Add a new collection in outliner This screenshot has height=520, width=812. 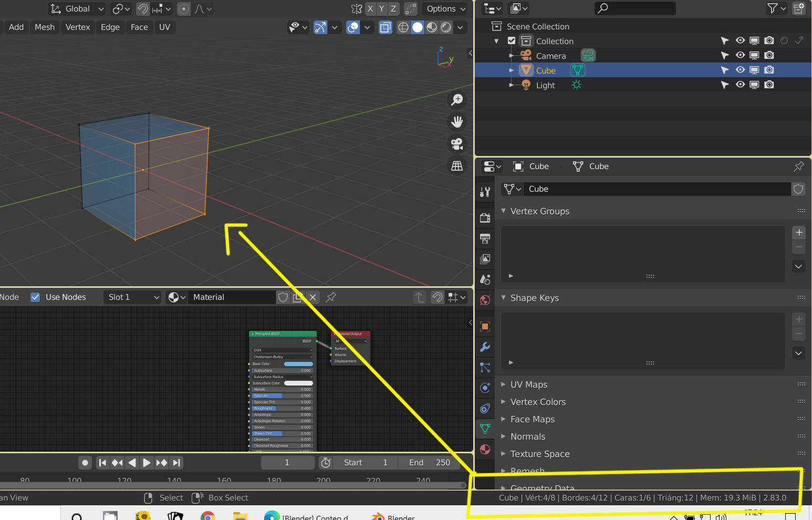pos(799,8)
